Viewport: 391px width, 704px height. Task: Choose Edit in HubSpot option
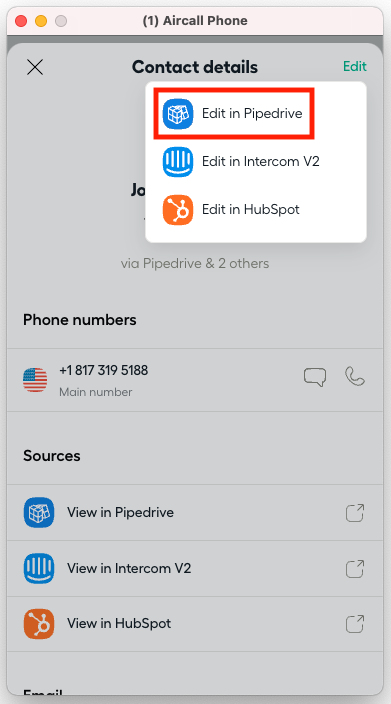click(256, 210)
